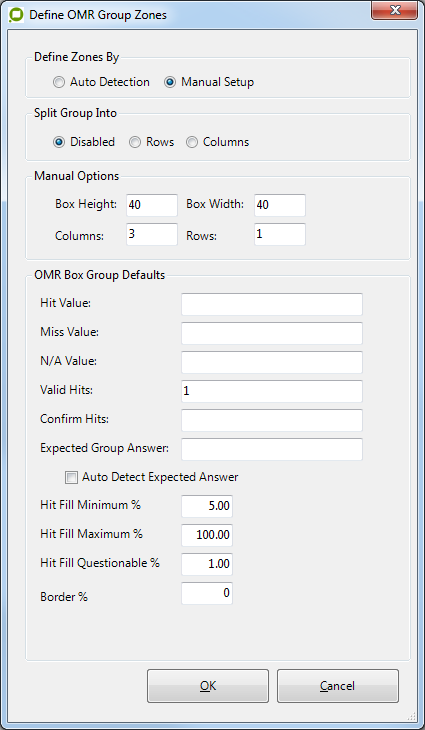Click the N/A Value text box
Image resolution: width=425 pixels, height=730 pixels.
(272, 362)
